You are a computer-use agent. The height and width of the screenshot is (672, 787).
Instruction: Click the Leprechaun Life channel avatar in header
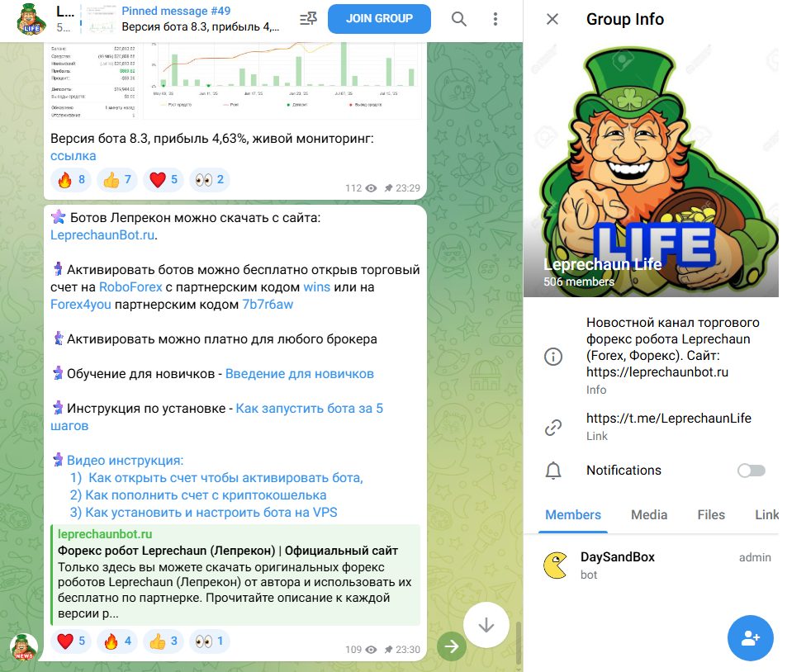click(31, 19)
